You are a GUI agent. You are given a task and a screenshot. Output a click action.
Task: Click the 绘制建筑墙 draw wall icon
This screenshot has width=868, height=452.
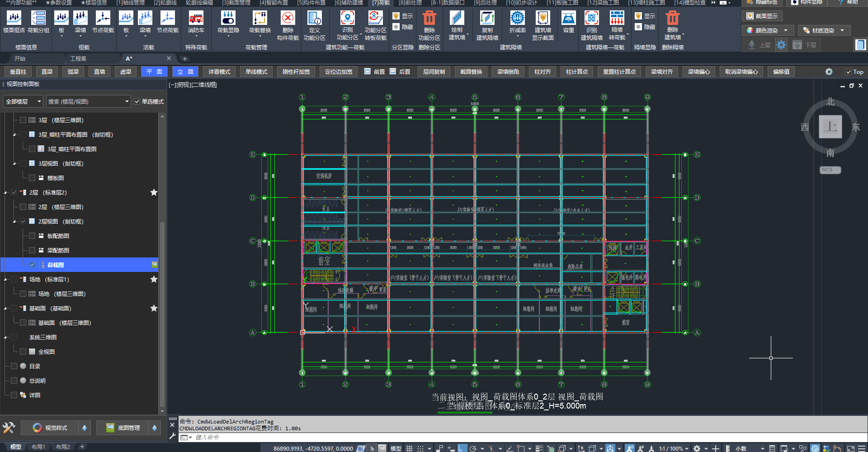point(457,19)
